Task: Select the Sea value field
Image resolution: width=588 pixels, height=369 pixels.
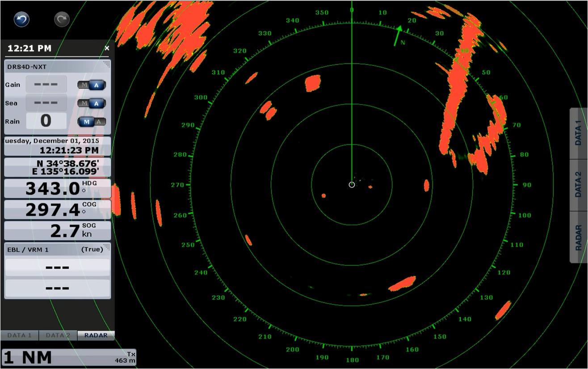Action: 46,102
